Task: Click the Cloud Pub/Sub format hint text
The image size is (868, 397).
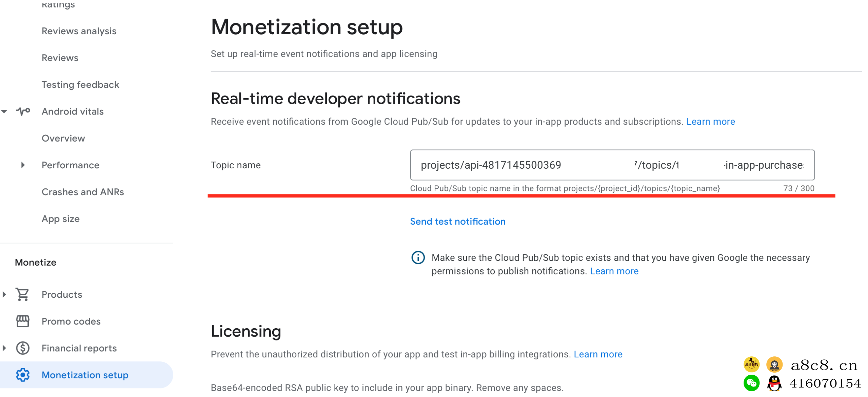Action: [565, 188]
